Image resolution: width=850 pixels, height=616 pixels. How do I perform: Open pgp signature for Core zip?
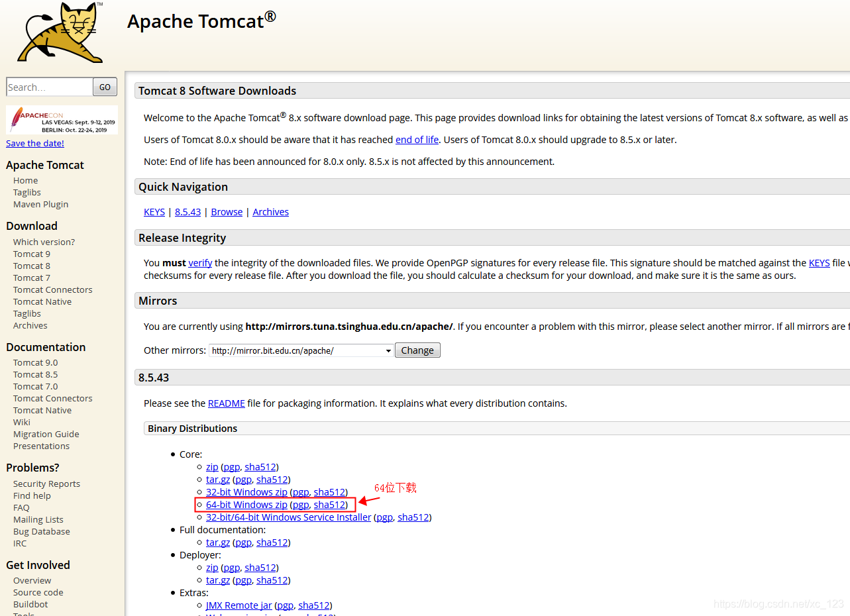click(231, 467)
